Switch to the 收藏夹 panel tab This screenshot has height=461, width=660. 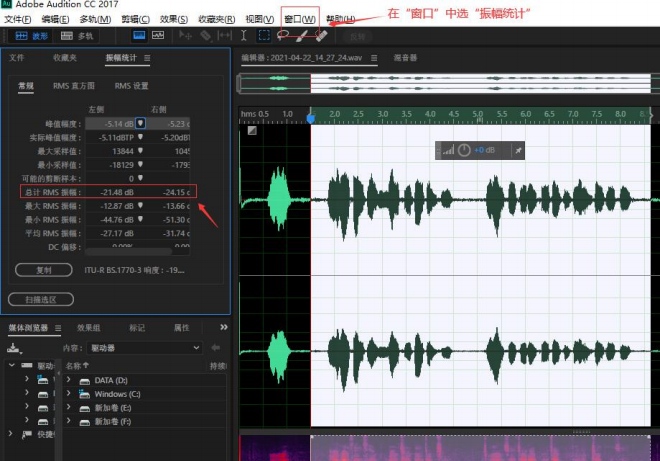(x=65, y=58)
